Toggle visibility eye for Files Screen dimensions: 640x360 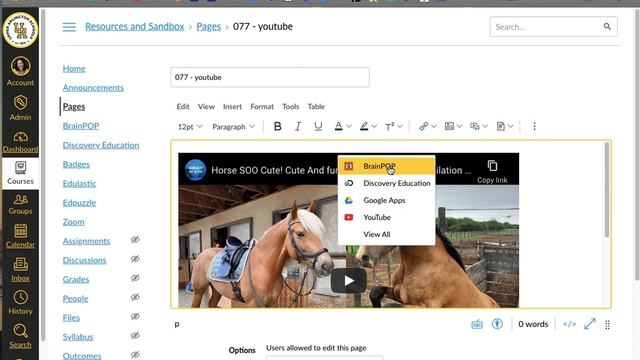coord(135,316)
